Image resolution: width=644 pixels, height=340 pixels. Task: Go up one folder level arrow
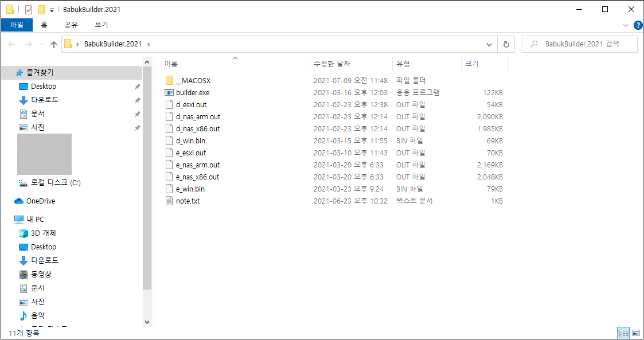pyautogui.click(x=54, y=44)
